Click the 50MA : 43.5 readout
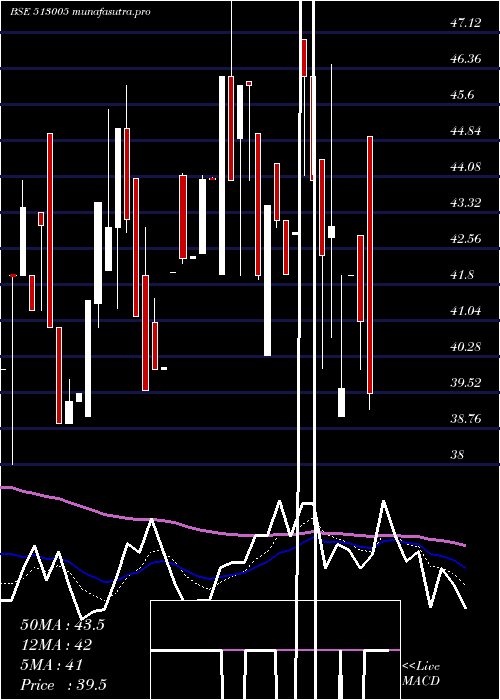 [x=62, y=624]
